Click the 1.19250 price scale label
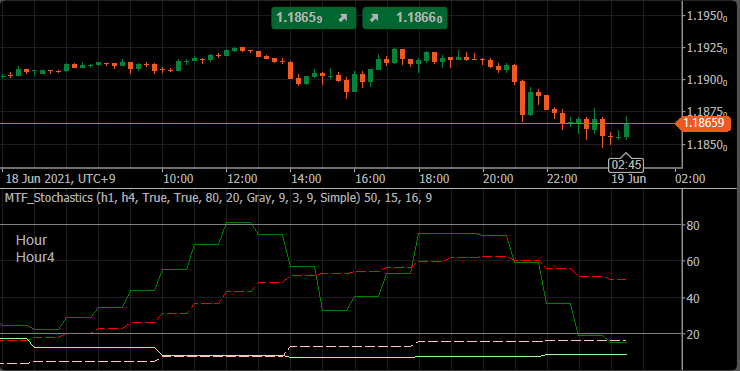This screenshot has width=740, height=371. click(707, 48)
